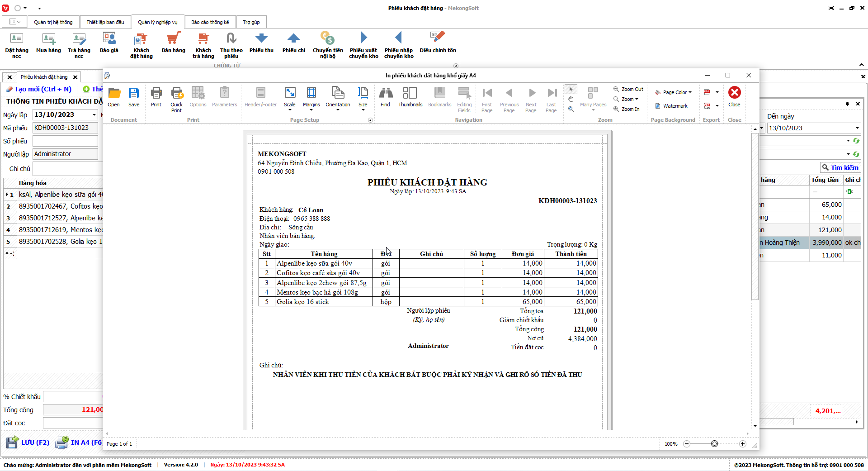Open the Export to file dropdown arrow
Image resolution: width=868 pixels, height=471 pixels.
pos(717,92)
